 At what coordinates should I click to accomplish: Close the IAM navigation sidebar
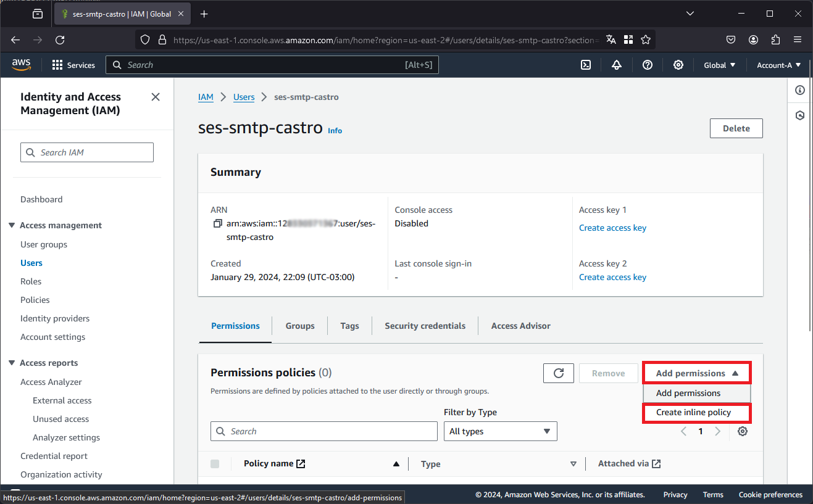tap(156, 97)
